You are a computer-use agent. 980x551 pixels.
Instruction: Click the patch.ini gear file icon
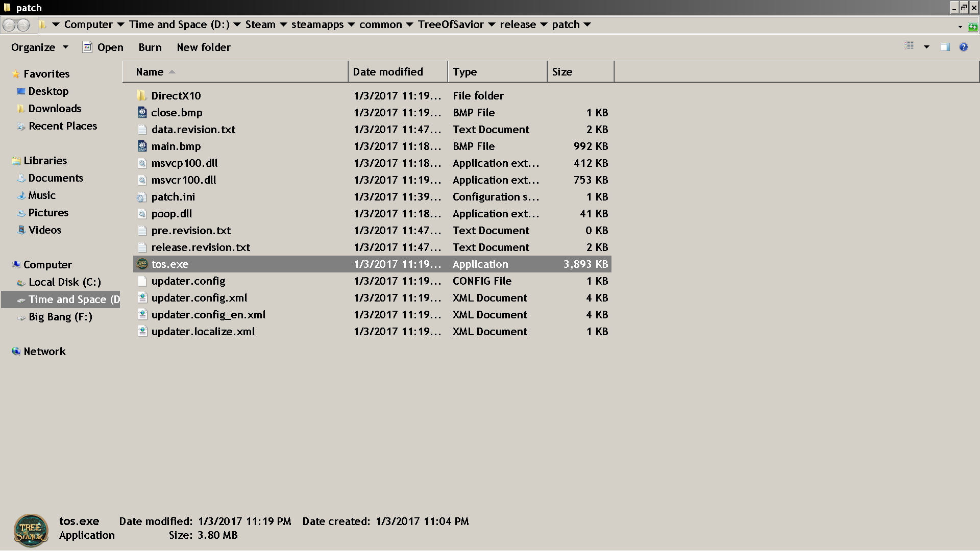142,197
